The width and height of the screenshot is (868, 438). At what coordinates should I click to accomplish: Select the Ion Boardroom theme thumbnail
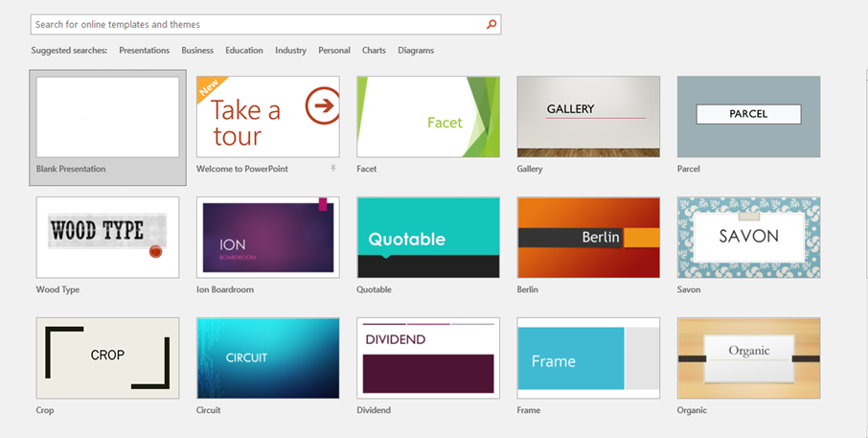click(268, 238)
